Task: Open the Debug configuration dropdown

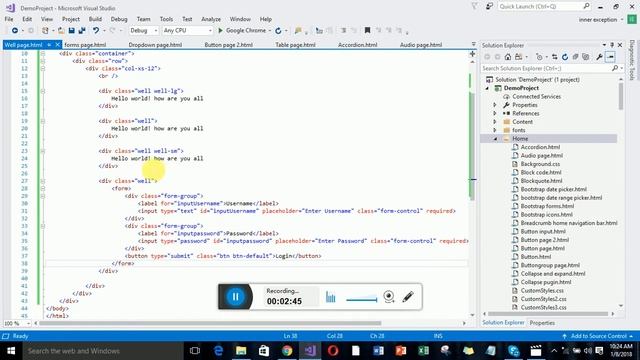Action: [x=143, y=31]
